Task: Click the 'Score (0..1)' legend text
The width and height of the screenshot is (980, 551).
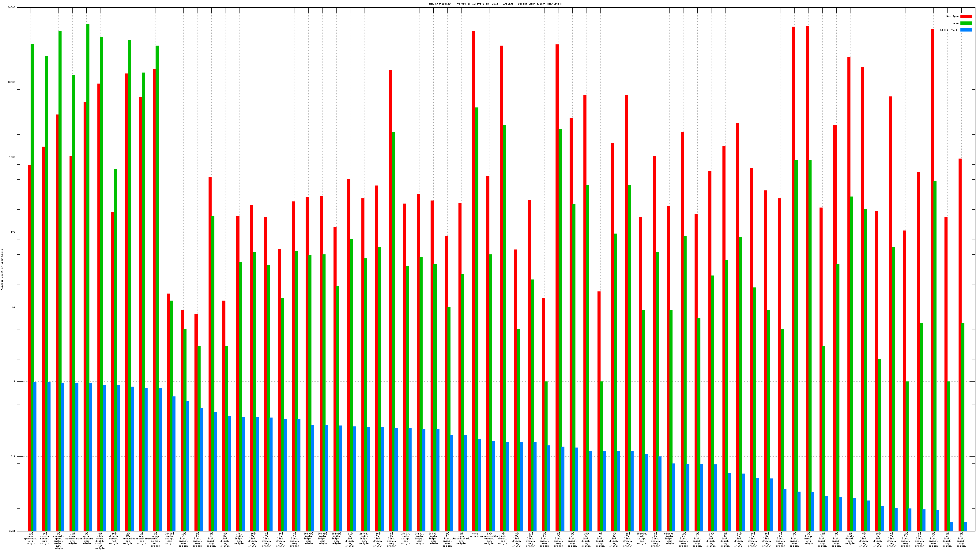Action: coord(950,30)
